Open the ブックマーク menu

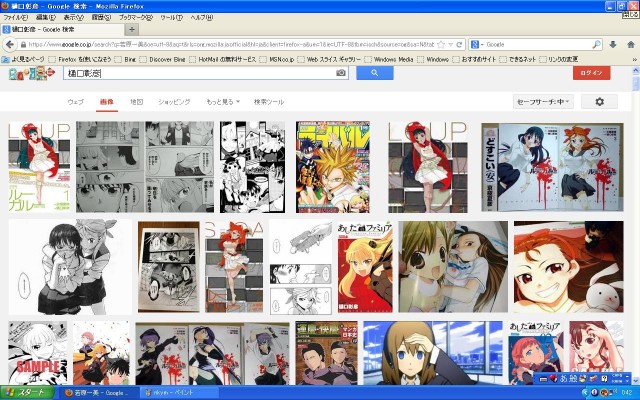click(136, 18)
